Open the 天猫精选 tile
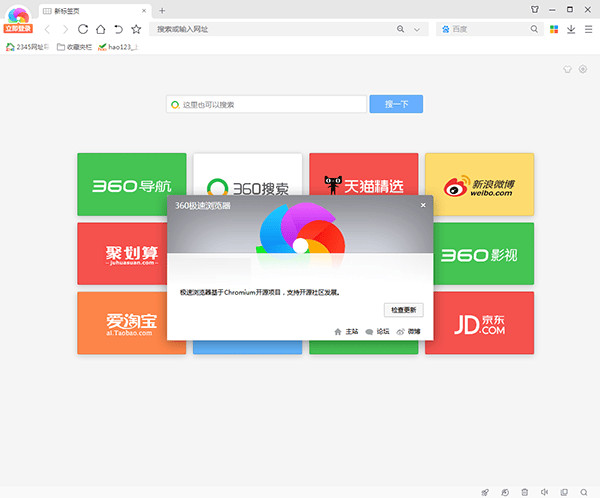This screenshot has height=498, width=600. point(364,174)
